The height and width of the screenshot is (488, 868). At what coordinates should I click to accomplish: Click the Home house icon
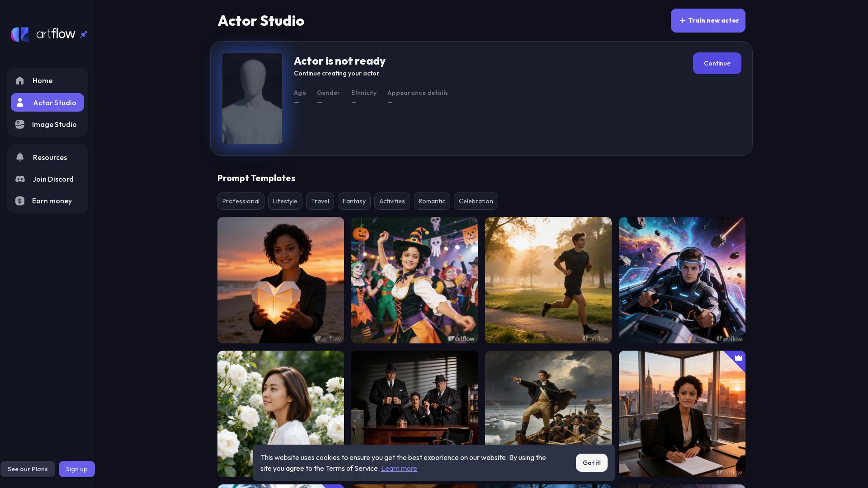20,81
